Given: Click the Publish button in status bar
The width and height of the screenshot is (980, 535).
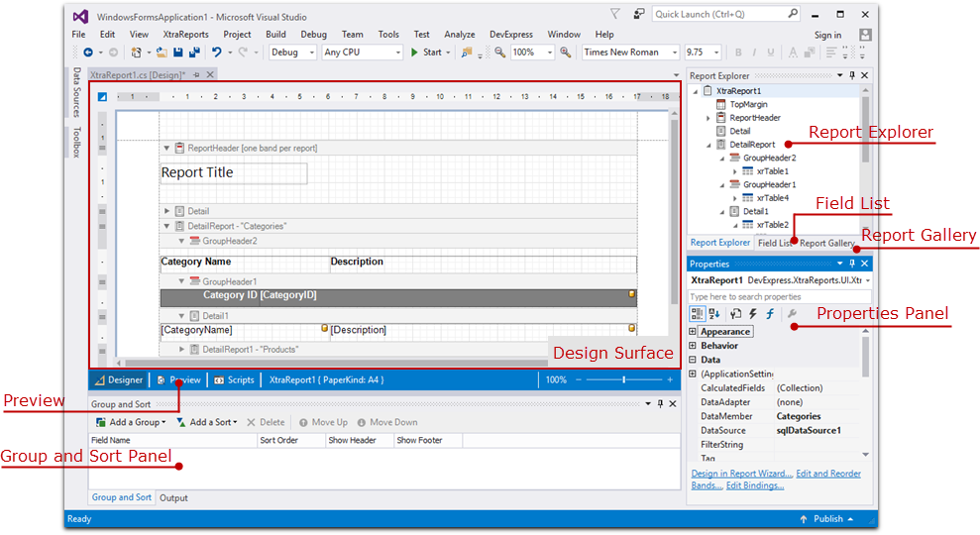Looking at the screenshot, I should (x=827, y=519).
